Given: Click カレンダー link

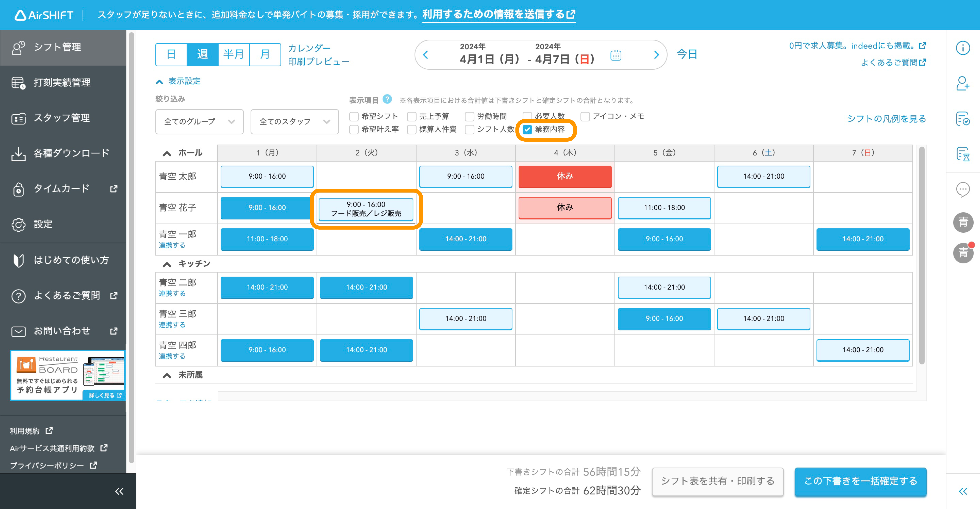Looking at the screenshot, I should pos(309,48).
